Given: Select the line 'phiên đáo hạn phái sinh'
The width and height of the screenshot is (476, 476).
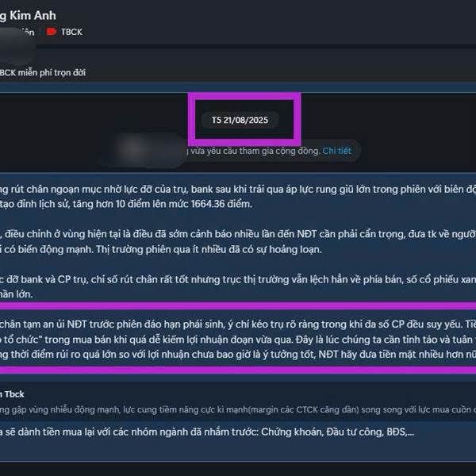Looking at the screenshot, I should [x=238, y=324].
